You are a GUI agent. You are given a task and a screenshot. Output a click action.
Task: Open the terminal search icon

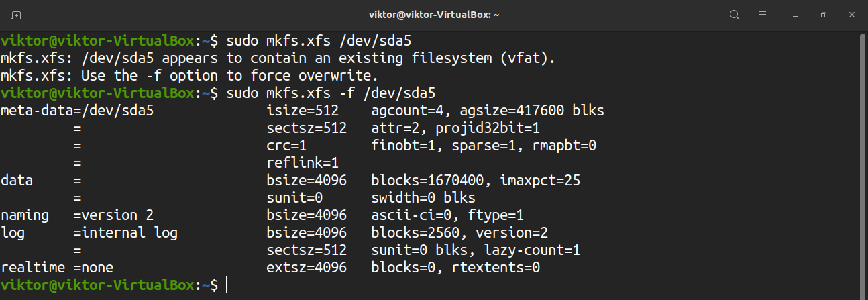(735, 14)
